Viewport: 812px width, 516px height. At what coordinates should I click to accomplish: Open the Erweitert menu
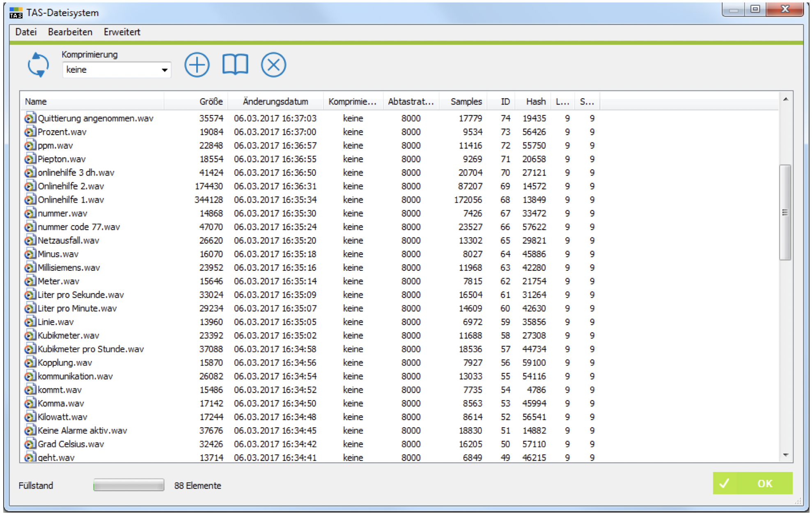coord(122,32)
